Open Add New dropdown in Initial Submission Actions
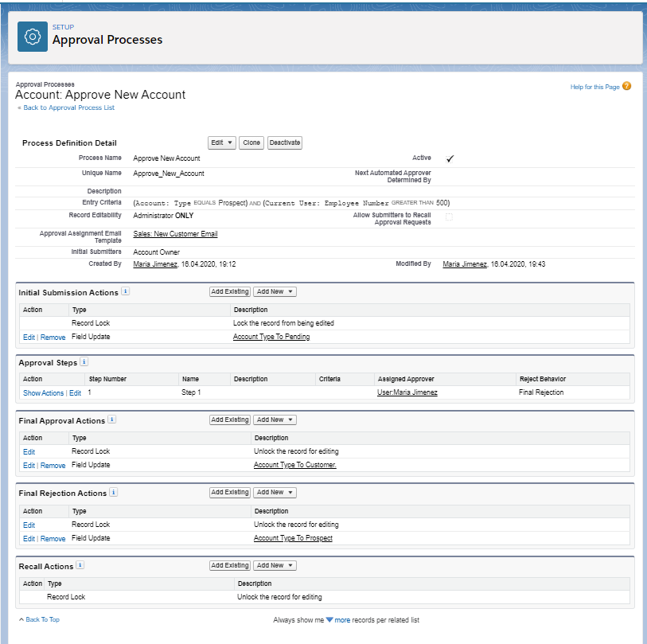The height and width of the screenshot is (644, 647). (x=275, y=292)
